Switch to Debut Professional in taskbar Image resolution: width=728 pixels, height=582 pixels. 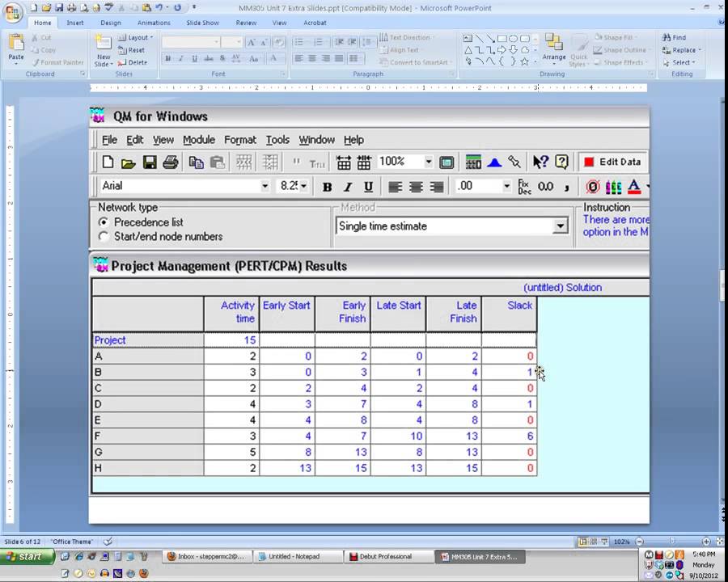[x=388, y=556]
